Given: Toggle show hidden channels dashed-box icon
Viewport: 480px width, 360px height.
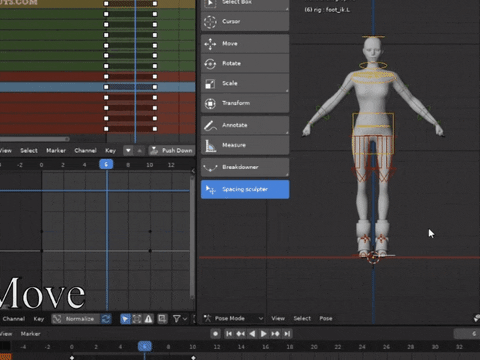Looking at the screenshot, I should point(137,319).
